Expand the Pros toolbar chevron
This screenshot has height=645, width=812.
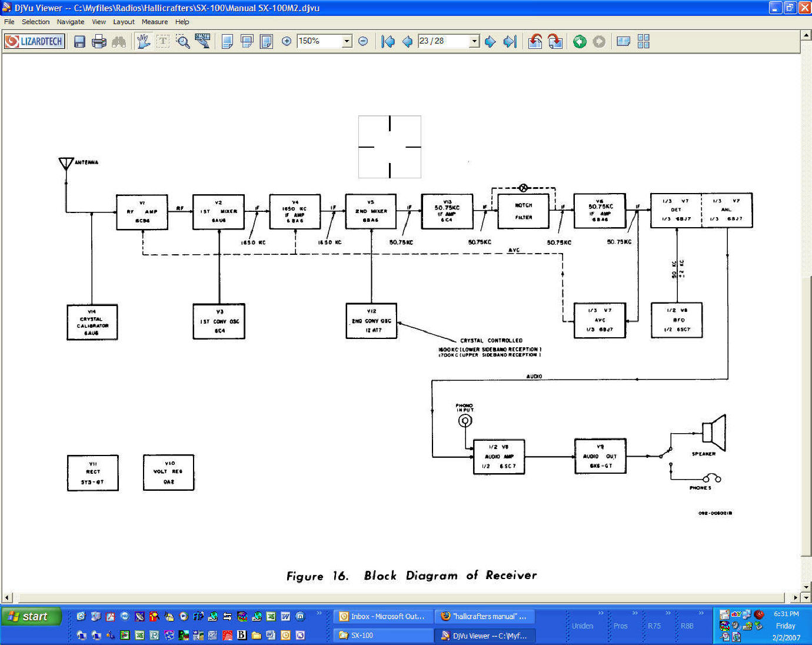pyautogui.click(x=635, y=613)
